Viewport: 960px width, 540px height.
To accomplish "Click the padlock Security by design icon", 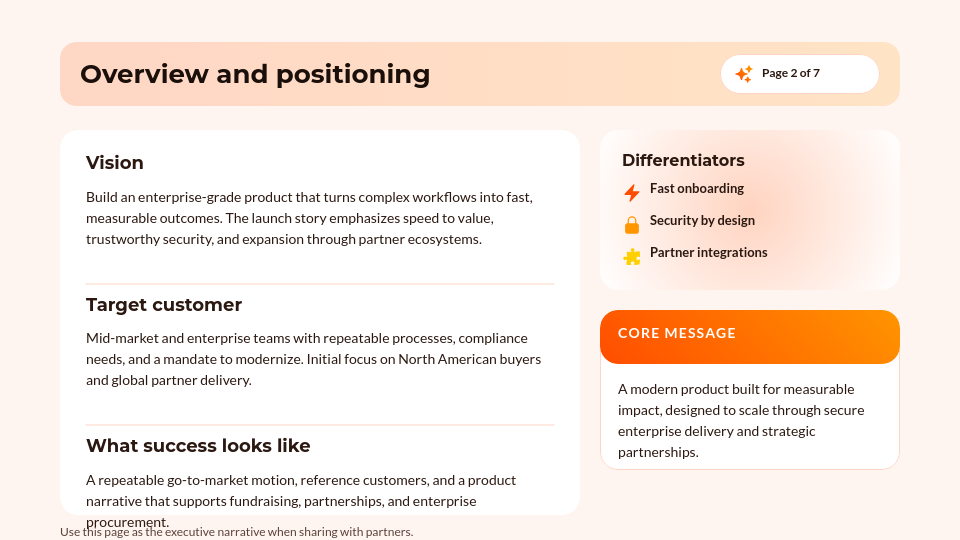I will click(x=632, y=225).
